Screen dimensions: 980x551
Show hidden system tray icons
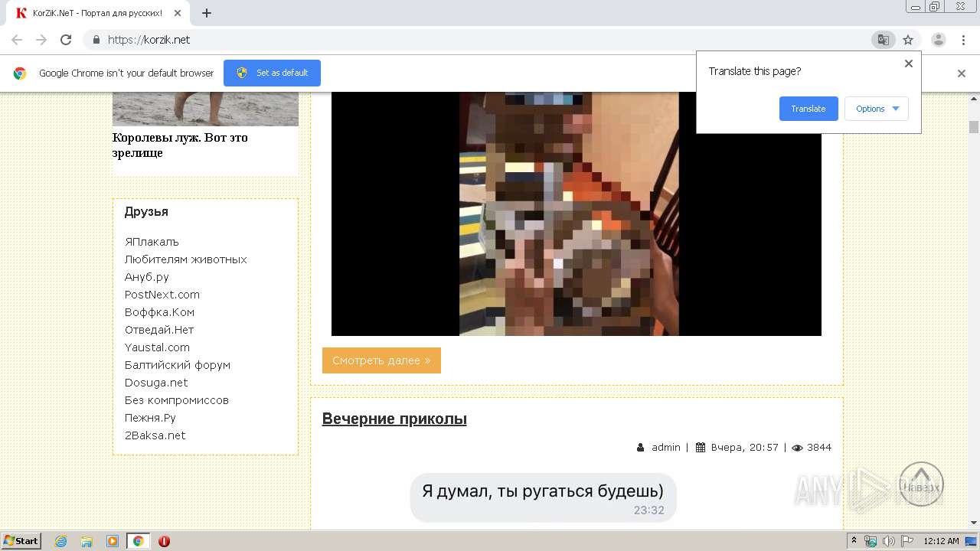(x=854, y=541)
